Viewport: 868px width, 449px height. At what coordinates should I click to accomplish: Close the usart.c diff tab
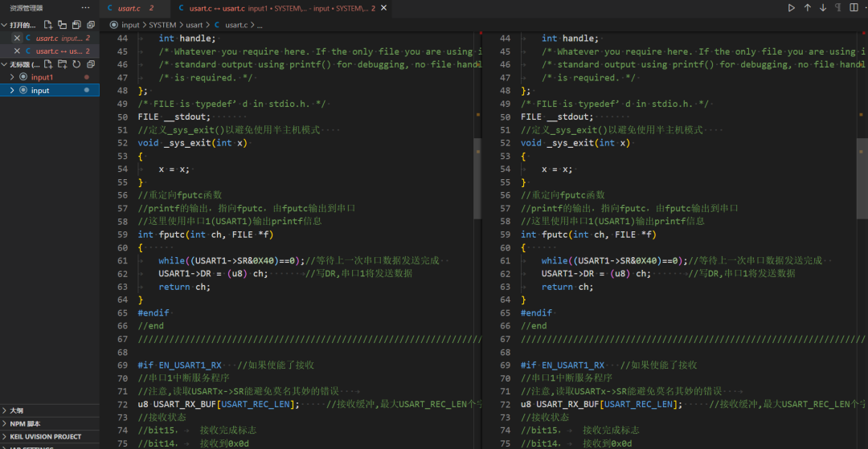pos(384,8)
